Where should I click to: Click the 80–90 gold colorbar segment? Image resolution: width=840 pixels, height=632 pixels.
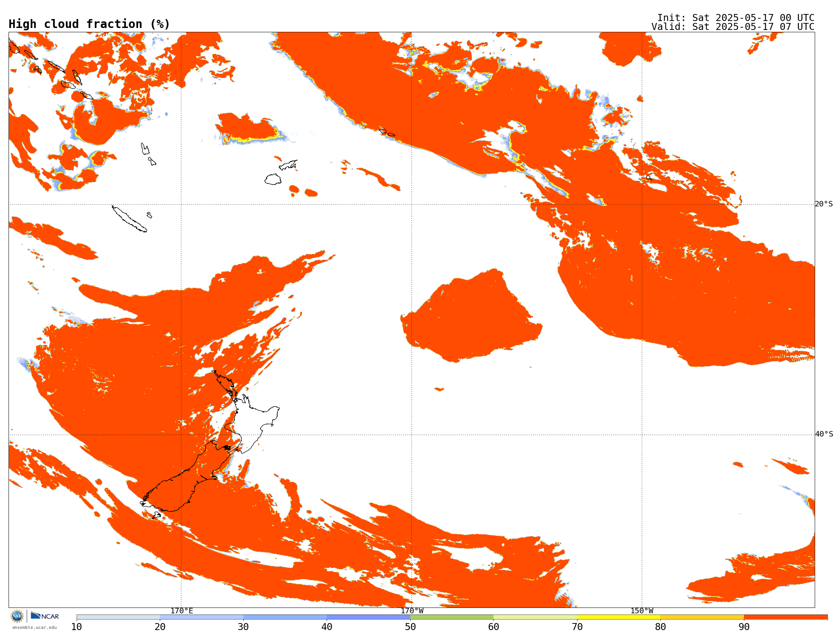click(702, 617)
